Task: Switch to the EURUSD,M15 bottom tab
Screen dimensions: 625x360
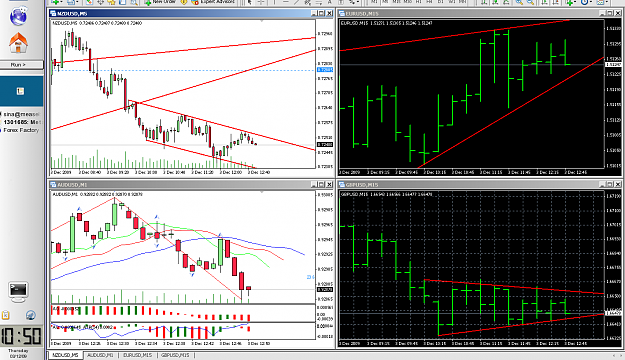Action: (x=138, y=355)
